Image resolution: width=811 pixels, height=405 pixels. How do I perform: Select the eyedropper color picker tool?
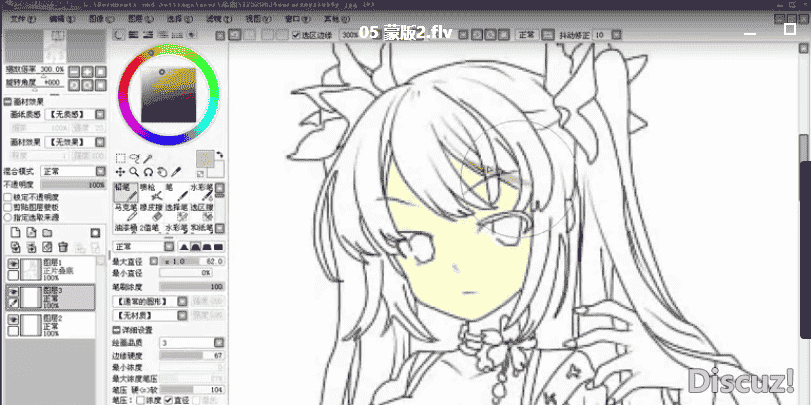tap(176, 172)
